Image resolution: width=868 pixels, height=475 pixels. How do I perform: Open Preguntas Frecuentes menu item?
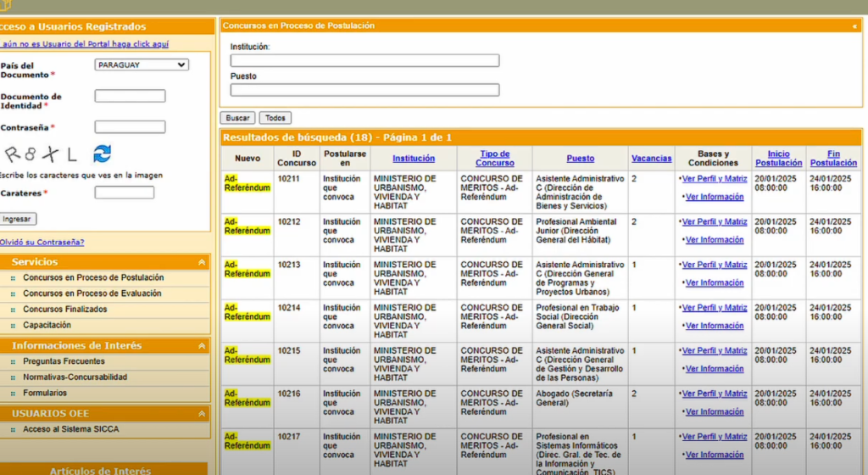click(64, 361)
